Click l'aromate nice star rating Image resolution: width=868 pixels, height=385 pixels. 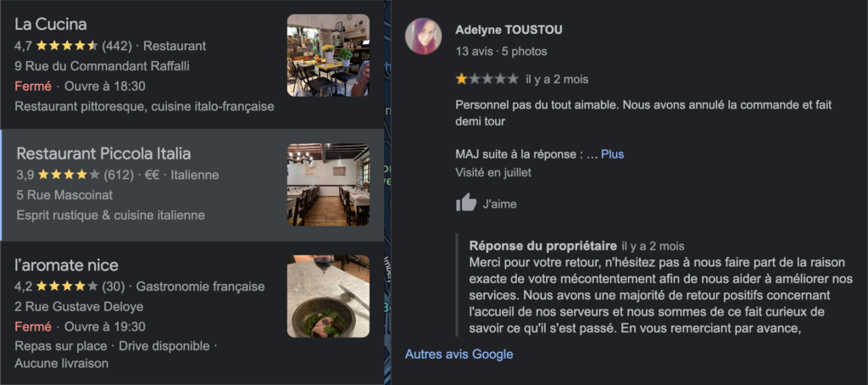pos(67,287)
